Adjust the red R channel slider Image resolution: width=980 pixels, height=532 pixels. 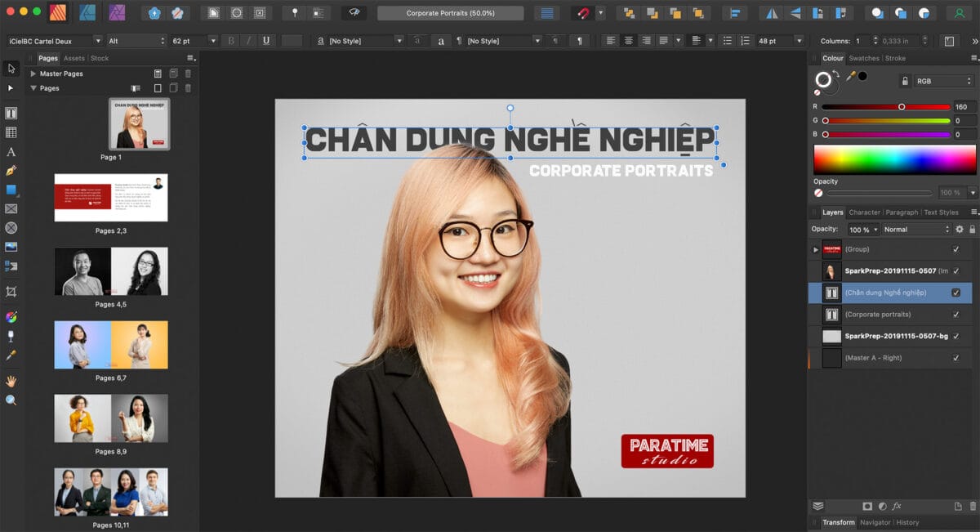885,107
